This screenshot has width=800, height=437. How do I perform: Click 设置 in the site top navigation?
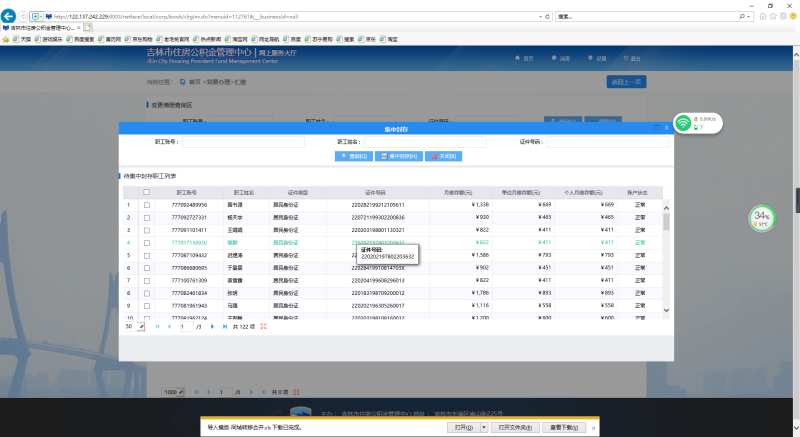coord(597,59)
